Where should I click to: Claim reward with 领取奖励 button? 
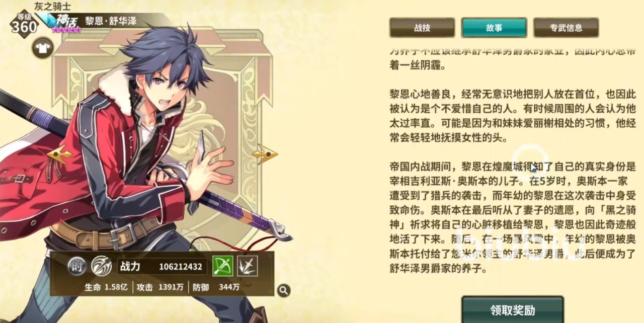tap(513, 310)
